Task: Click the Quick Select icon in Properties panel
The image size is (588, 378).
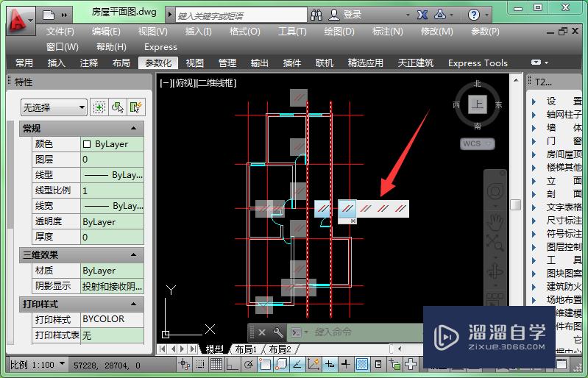Action: [135, 107]
